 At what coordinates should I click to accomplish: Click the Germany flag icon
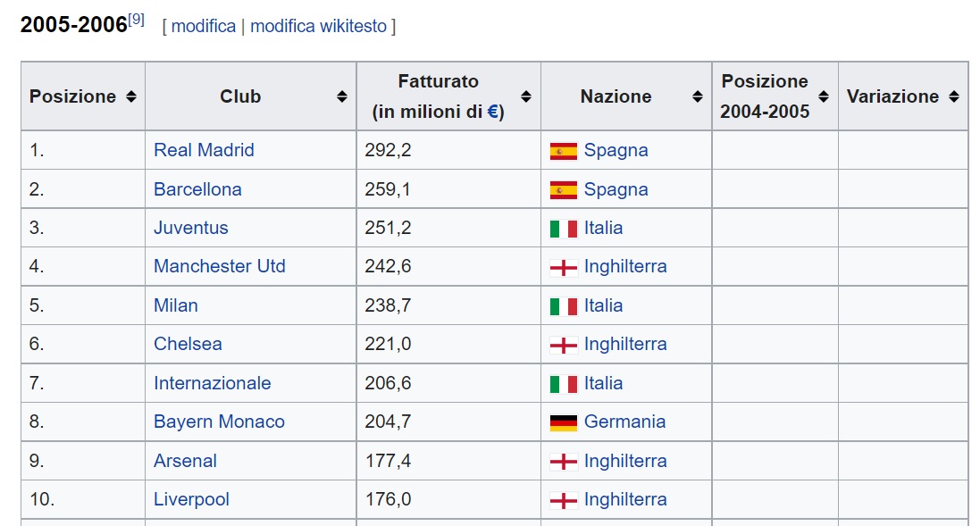(x=563, y=423)
